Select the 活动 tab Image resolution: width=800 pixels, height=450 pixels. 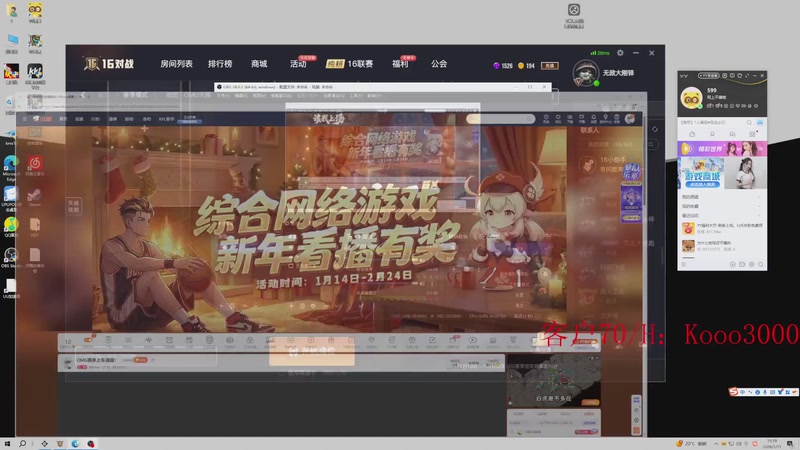[298, 64]
